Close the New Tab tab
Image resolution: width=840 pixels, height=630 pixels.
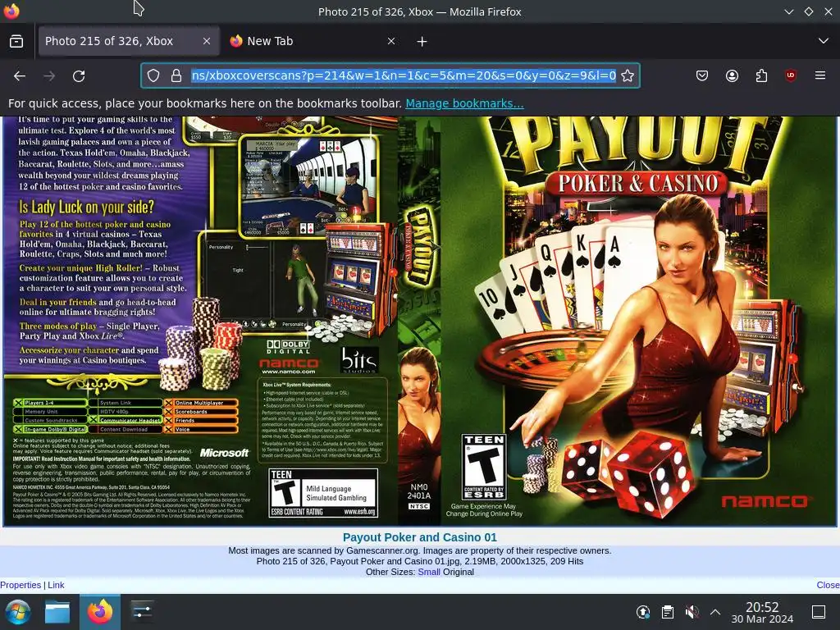[x=391, y=41]
